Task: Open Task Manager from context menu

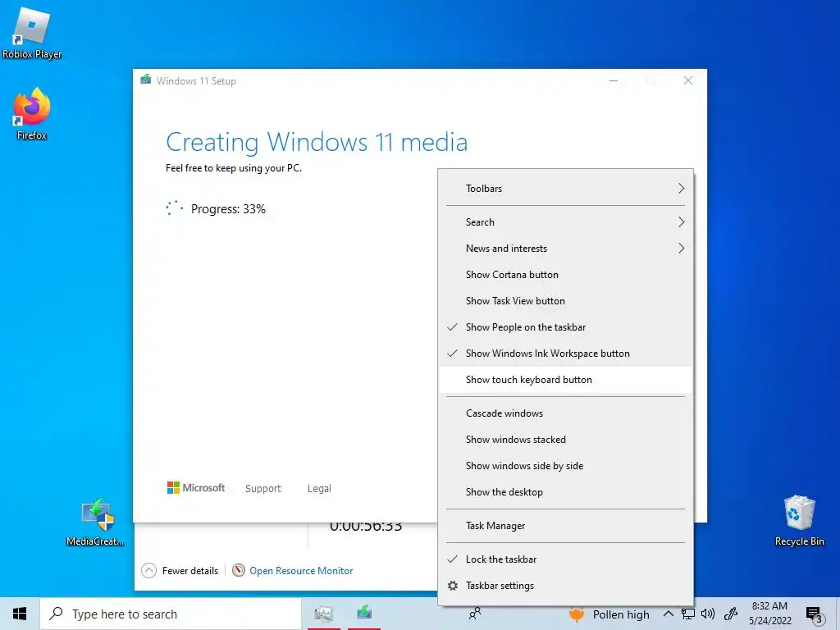Action: [566, 526]
